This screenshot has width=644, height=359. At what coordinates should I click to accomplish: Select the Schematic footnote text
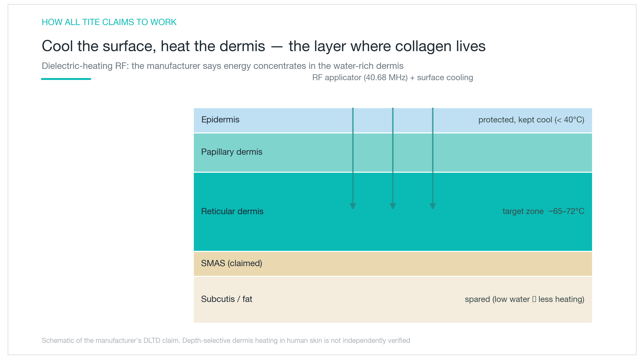[x=226, y=340]
